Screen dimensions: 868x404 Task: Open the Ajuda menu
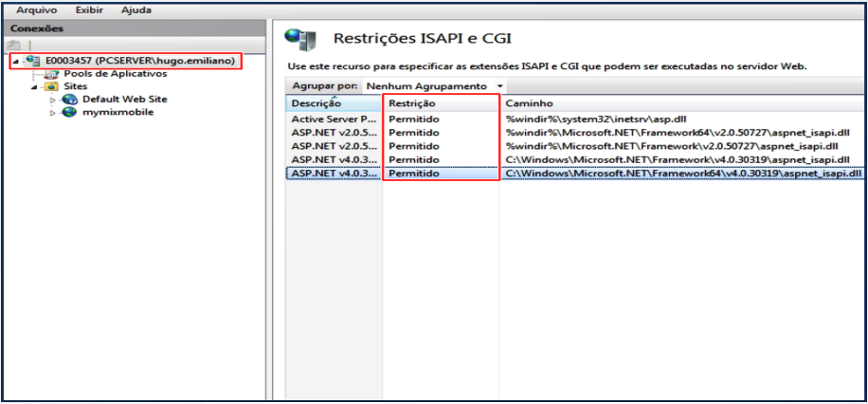(136, 10)
